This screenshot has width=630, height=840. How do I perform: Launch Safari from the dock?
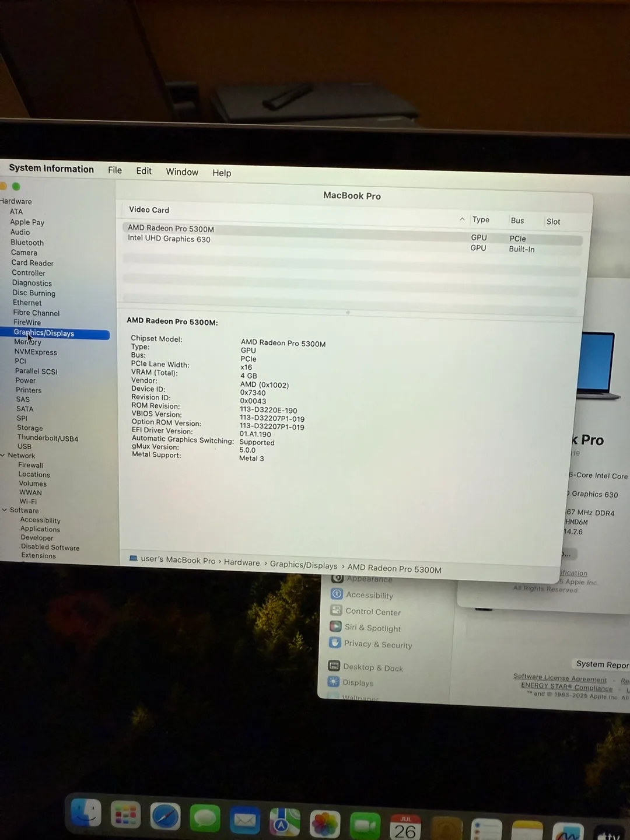pyautogui.click(x=166, y=816)
